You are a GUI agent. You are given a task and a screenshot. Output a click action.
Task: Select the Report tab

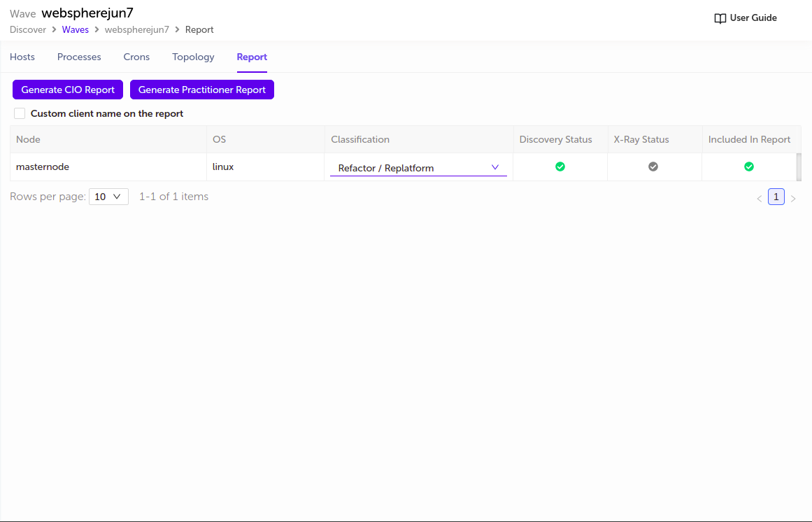252,57
